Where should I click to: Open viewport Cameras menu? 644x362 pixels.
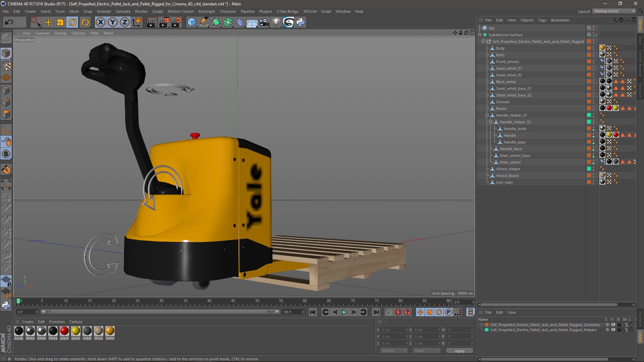[42, 33]
